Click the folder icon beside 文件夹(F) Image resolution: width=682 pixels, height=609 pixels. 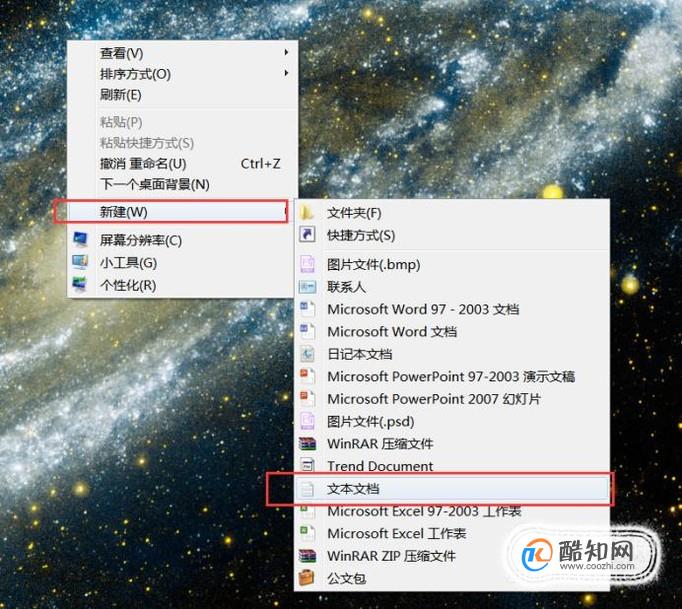(x=307, y=213)
